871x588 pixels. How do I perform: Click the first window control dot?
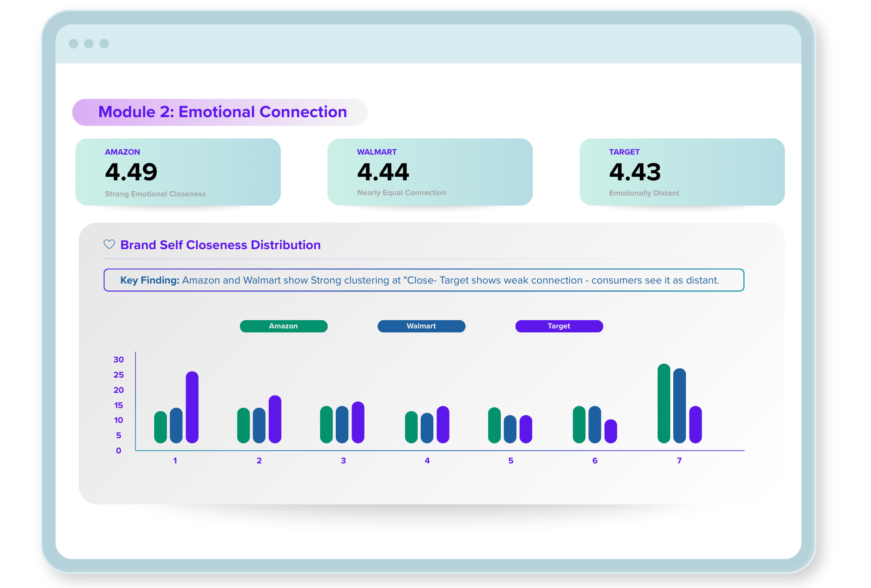point(74,44)
